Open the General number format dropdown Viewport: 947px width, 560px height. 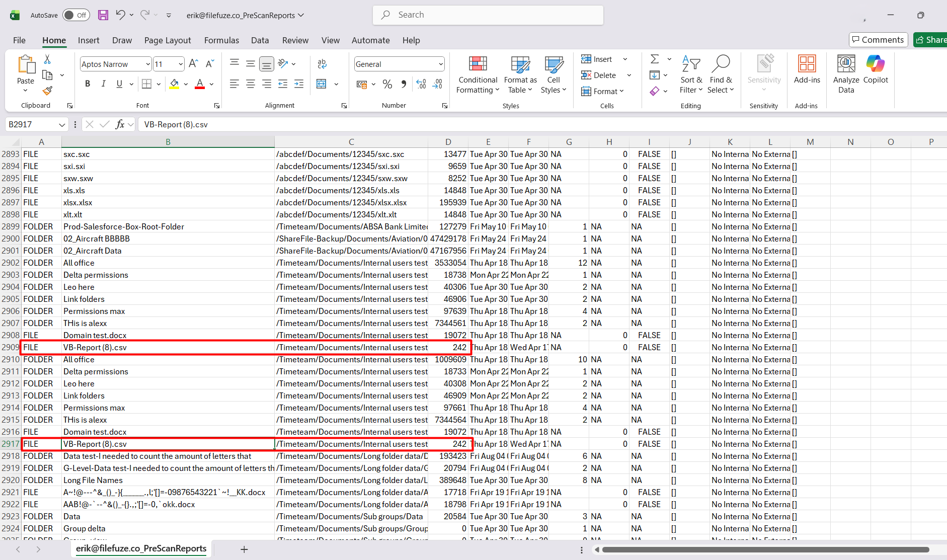(x=440, y=64)
